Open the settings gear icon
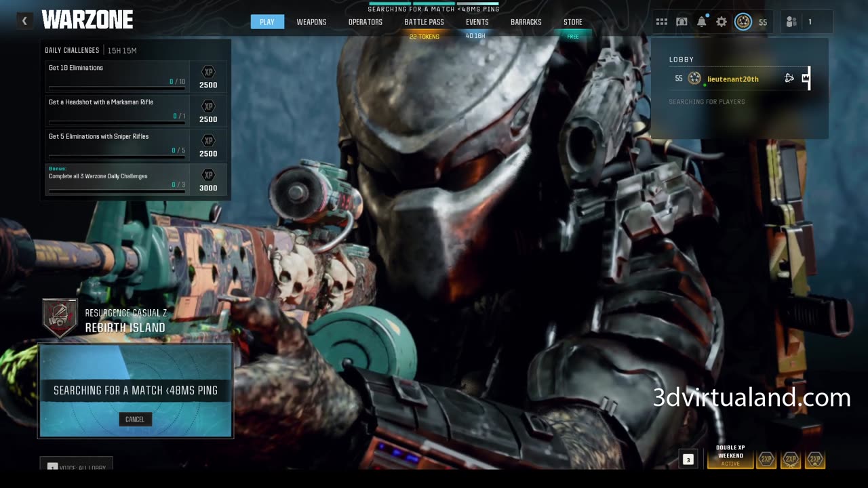868x488 pixels. point(722,22)
